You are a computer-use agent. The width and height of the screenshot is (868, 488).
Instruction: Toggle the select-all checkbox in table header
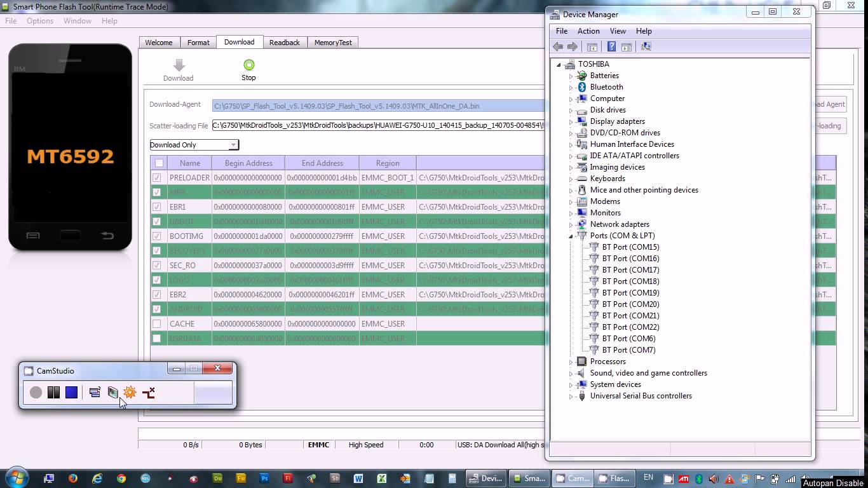(x=159, y=163)
